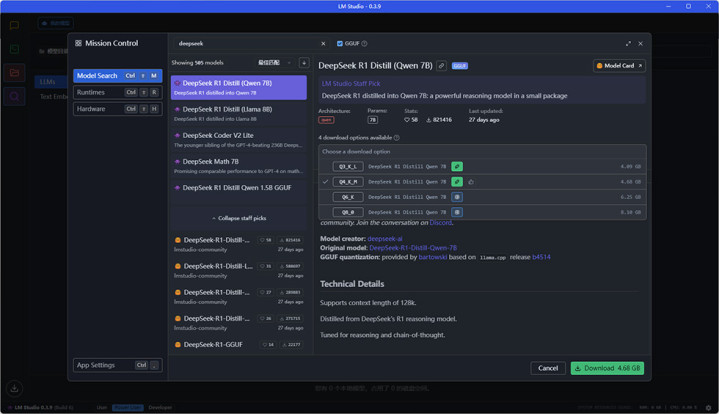The height and width of the screenshot is (414, 719).
Task: Click the likes heart stat 58
Action: point(411,120)
